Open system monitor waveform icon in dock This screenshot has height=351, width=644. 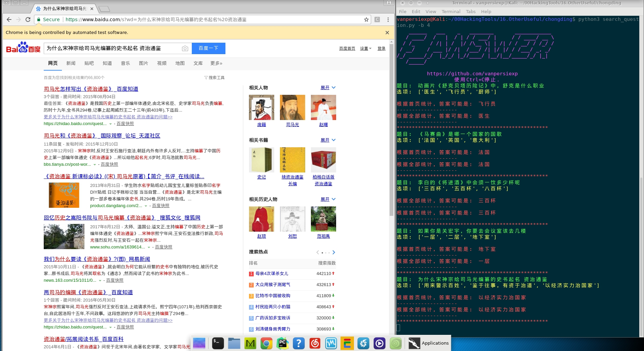coord(331,343)
